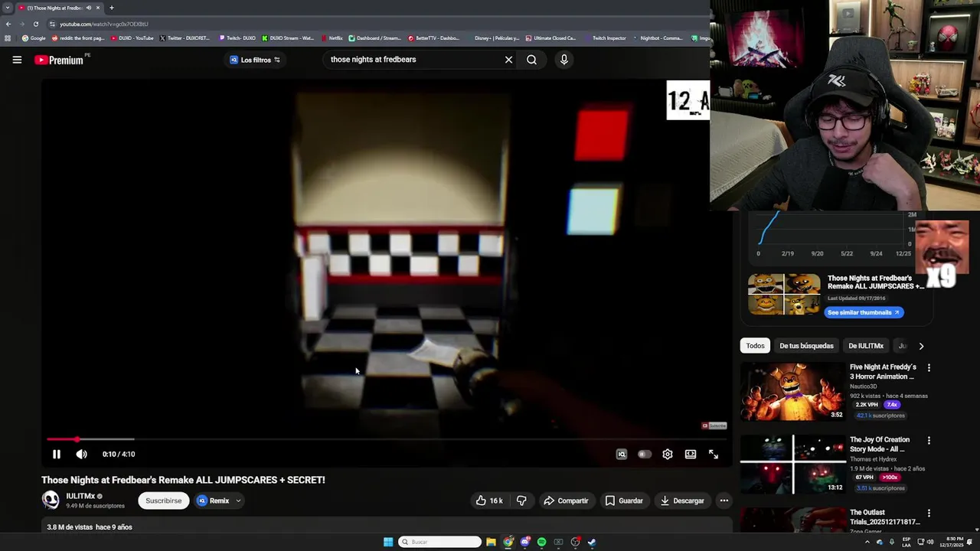Open a new browser tab

111,8
